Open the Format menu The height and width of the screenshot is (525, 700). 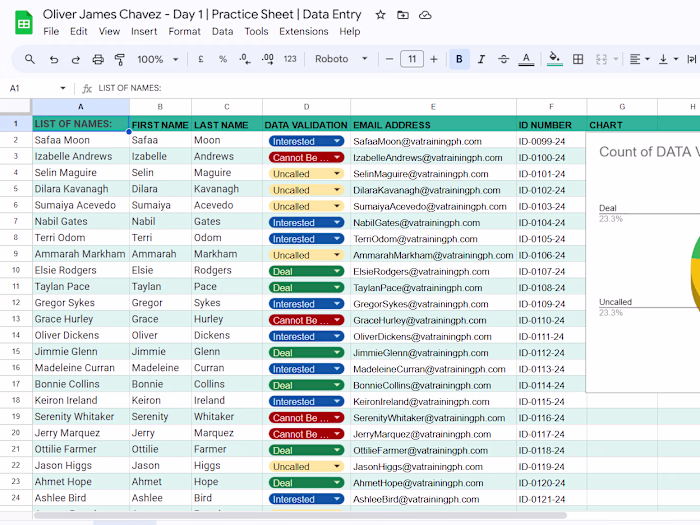tap(184, 32)
